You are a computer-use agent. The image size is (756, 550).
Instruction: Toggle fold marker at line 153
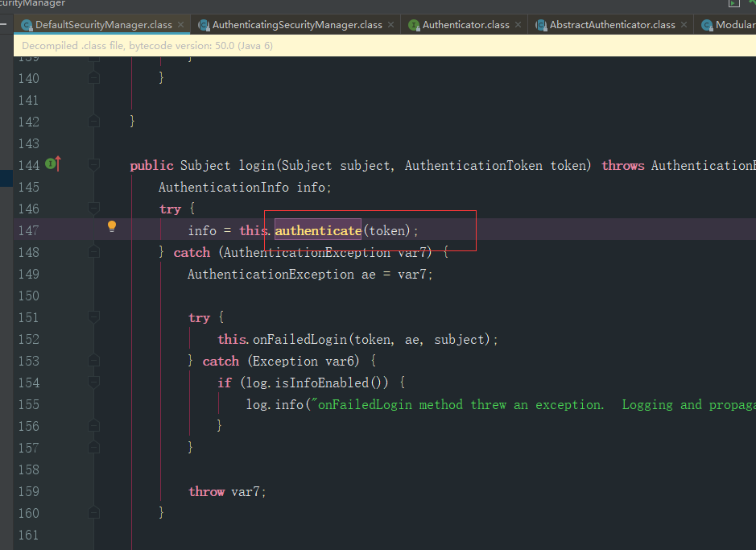(x=94, y=361)
